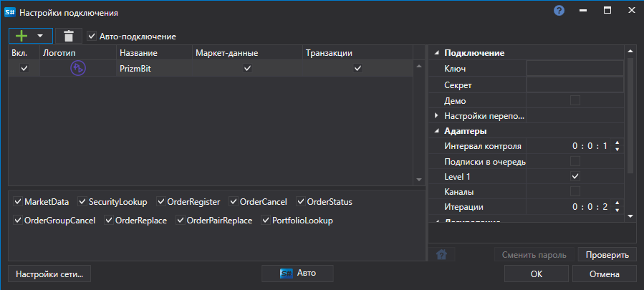
Task: Click the Вкл. column header
Action: point(24,53)
